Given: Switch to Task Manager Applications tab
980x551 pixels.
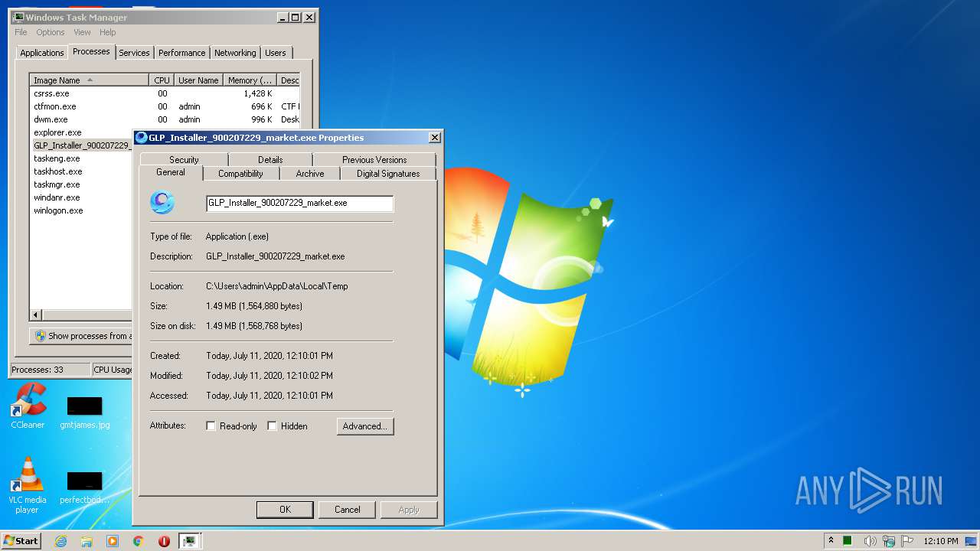Looking at the screenshot, I should click(42, 53).
